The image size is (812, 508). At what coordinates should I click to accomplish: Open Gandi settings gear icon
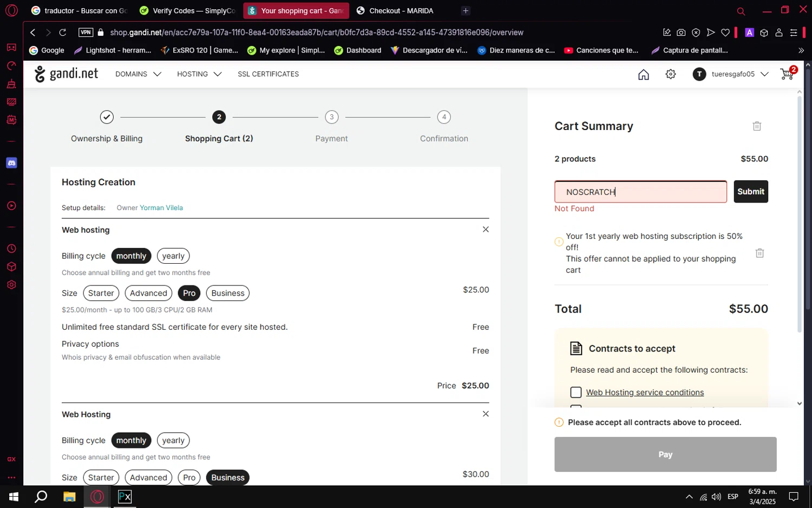[x=671, y=74]
